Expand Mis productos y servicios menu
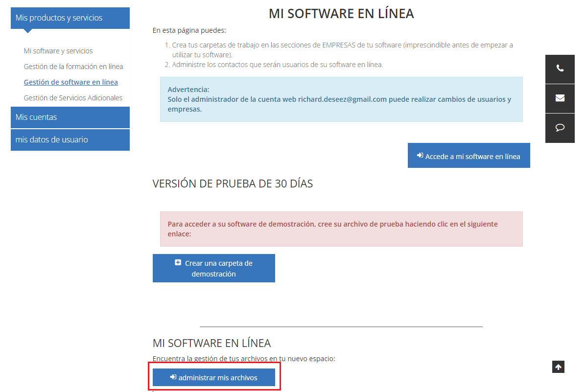This screenshot has width=586, height=392. click(70, 18)
